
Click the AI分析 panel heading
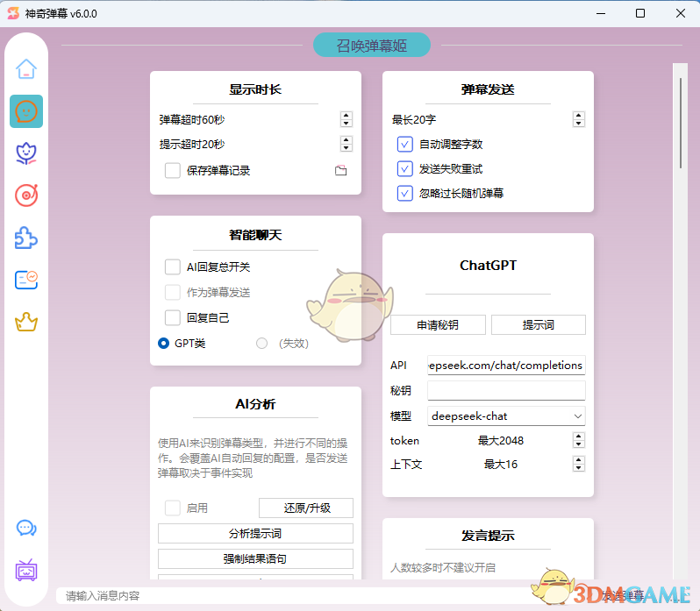pyautogui.click(x=255, y=404)
